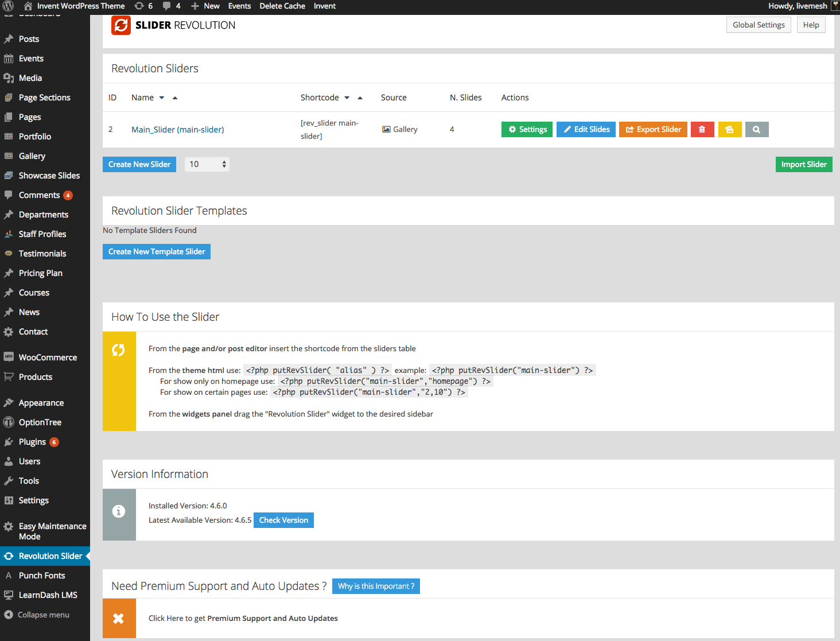Sort sliders by Name descending
Image resolution: width=840 pixels, height=641 pixels.
(x=161, y=98)
